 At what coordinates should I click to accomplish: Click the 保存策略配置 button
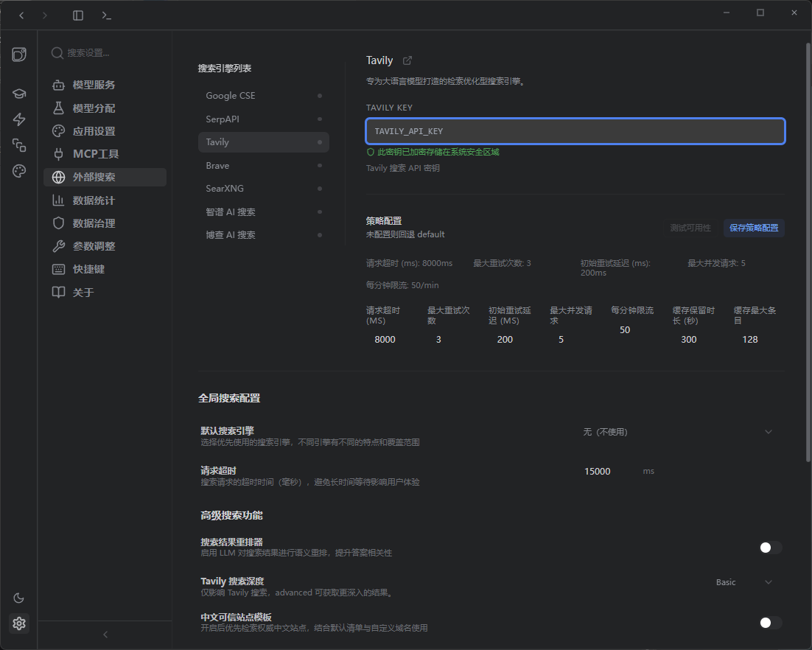click(x=754, y=228)
